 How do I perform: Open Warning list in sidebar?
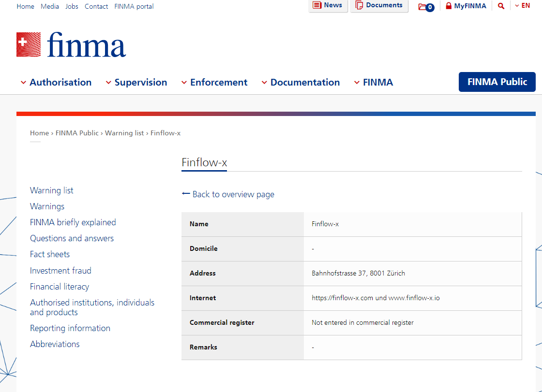pos(51,190)
